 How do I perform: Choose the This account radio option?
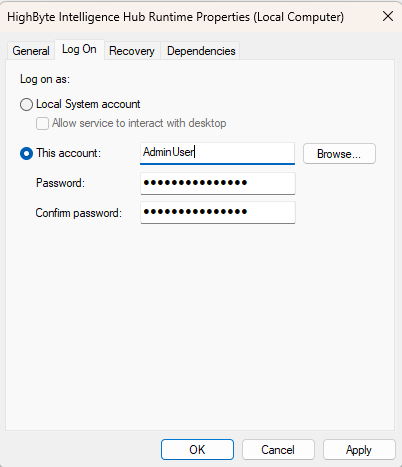click(x=26, y=154)
